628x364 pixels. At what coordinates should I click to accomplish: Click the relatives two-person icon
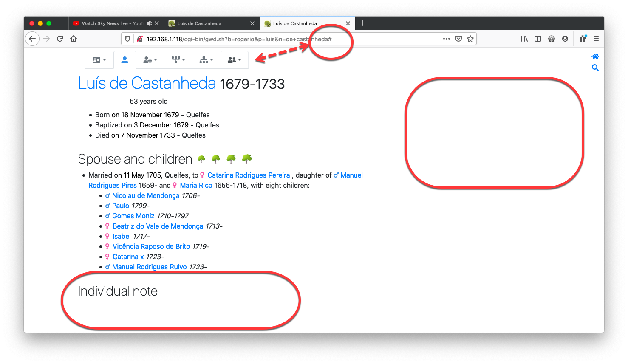[x=232, y=59]
